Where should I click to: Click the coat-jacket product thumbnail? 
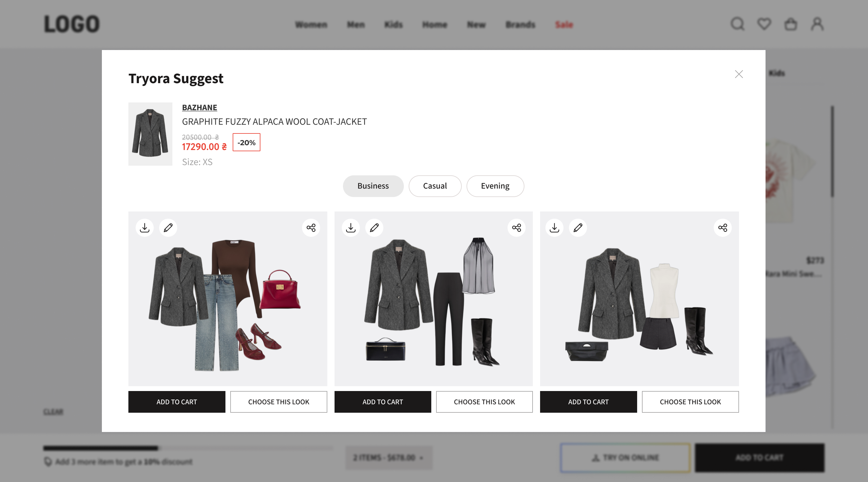click(x=150, y=134)
